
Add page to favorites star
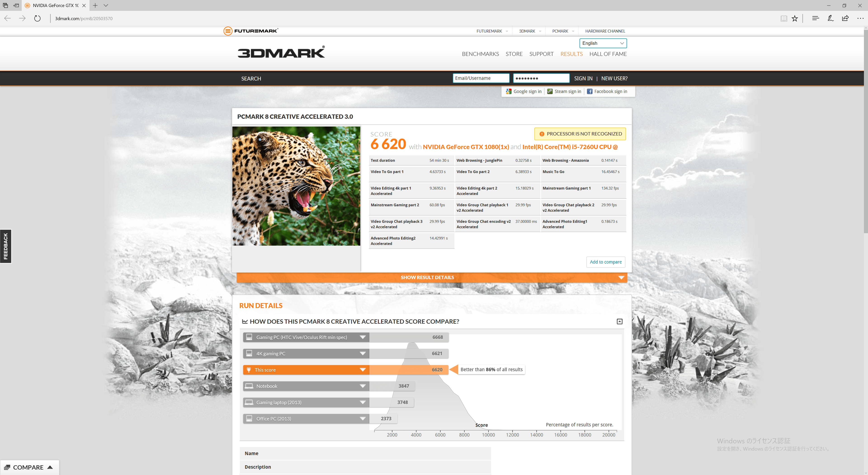[795, 18]
